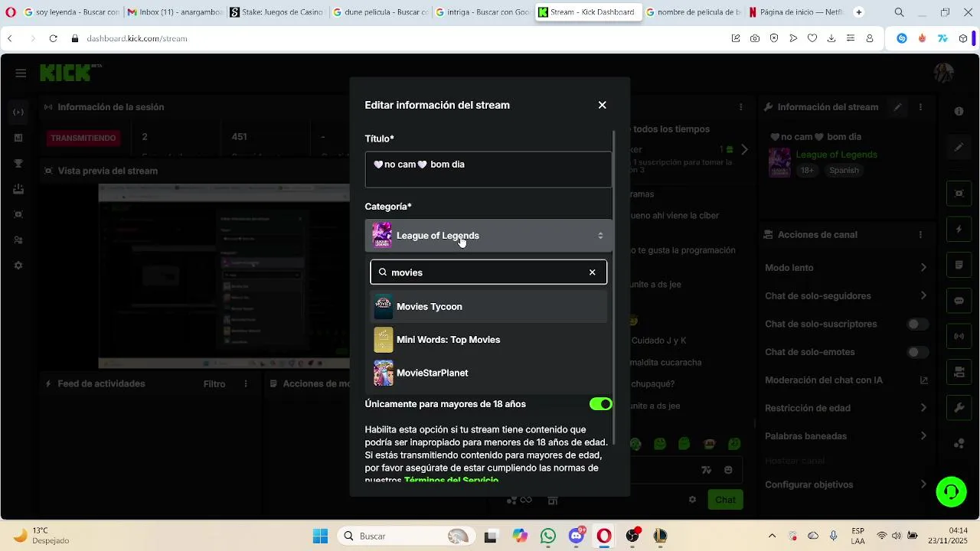The height and width of the screenshot is (551, 980).
Task: Open the emoji picker in chat input
Action: pos(728,470)
